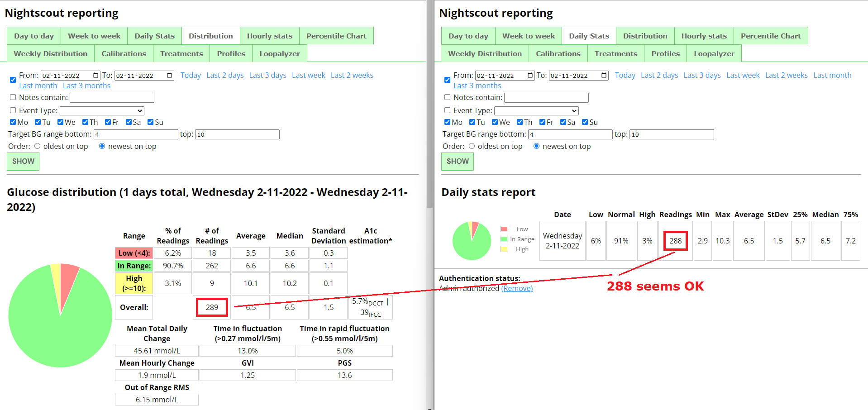Open the Loopalyzer tab
Viewport: 868px width, 410px height.
279,53
